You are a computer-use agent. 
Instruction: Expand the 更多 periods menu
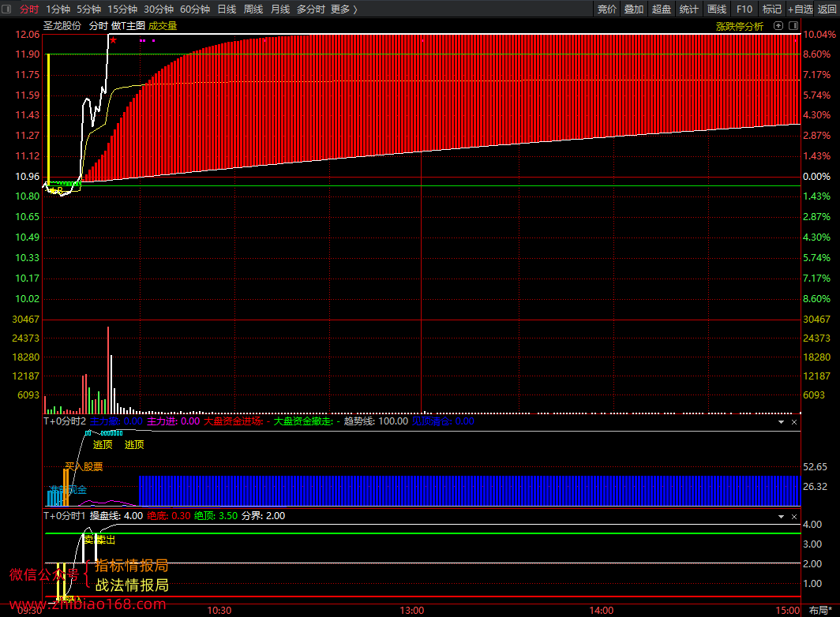[344, 9]
